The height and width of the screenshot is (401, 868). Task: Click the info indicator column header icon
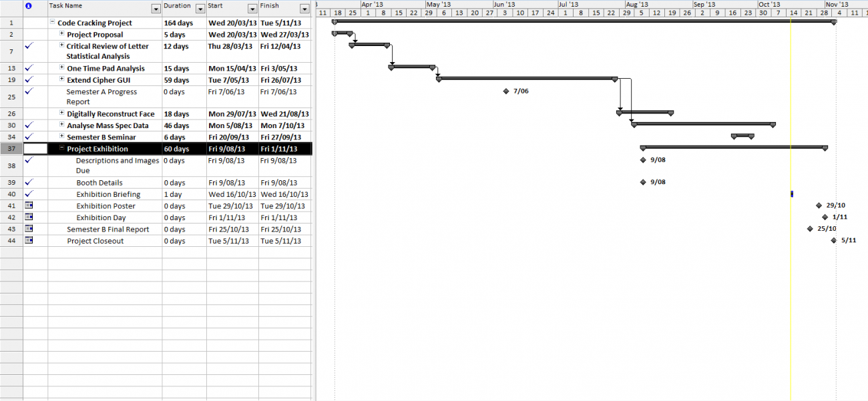[28, 6]
